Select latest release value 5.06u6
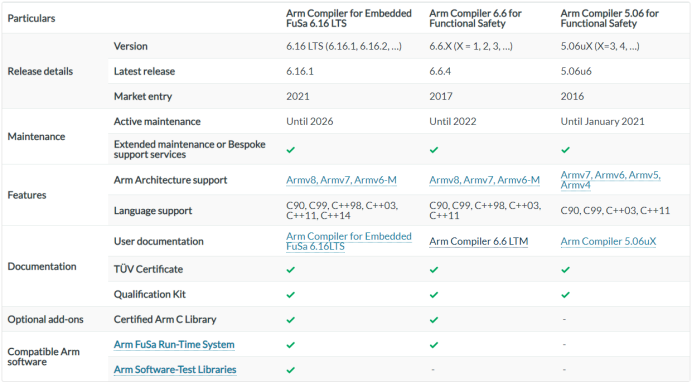Image resolution: width=693 pixels, height=384 pixels. tap(576, 71)
